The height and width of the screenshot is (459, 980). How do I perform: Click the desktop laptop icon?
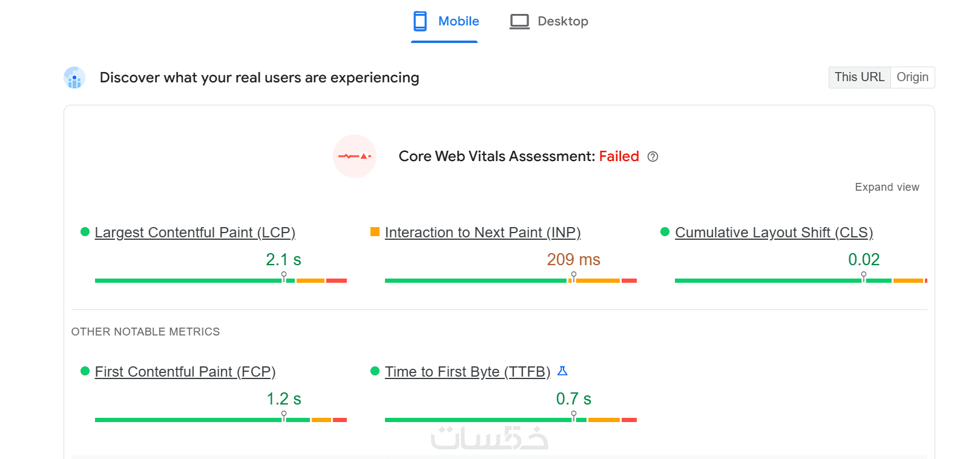pyautogui.click(x=519, y=21)
